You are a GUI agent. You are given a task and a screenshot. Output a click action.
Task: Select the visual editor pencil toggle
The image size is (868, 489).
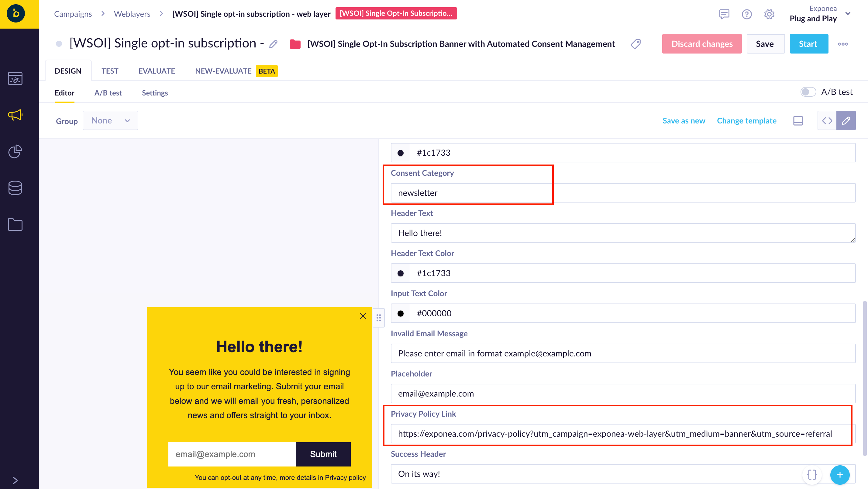[846, 120]
